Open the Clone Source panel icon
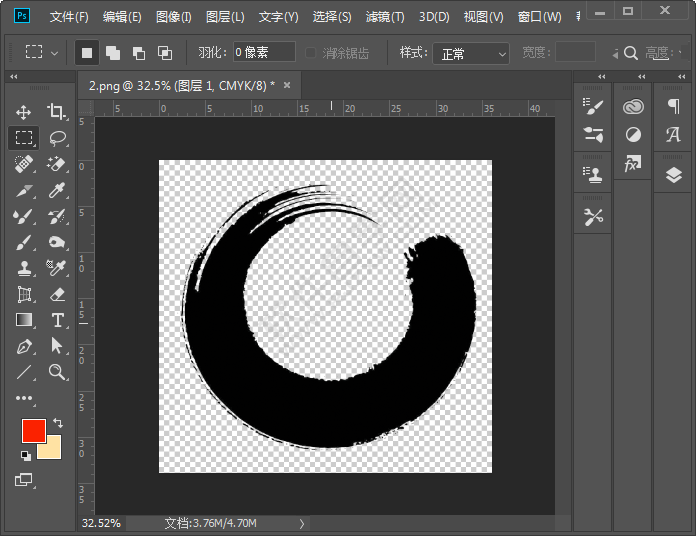Screen dimensions: 696x536 [x=593, y=175]
